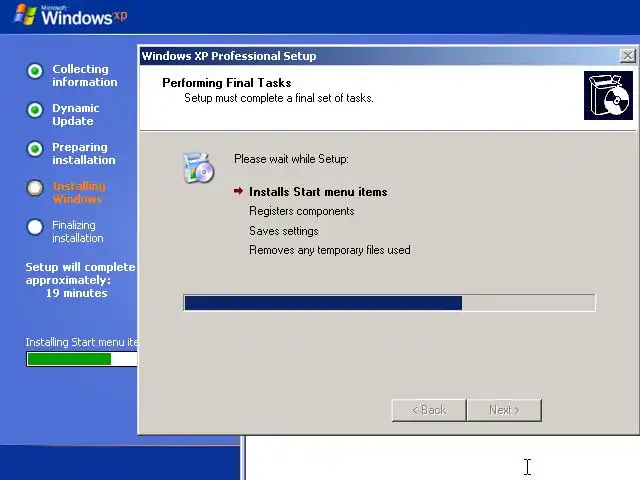Click the 'Installing Start menu' status text

tap(82, 342)
